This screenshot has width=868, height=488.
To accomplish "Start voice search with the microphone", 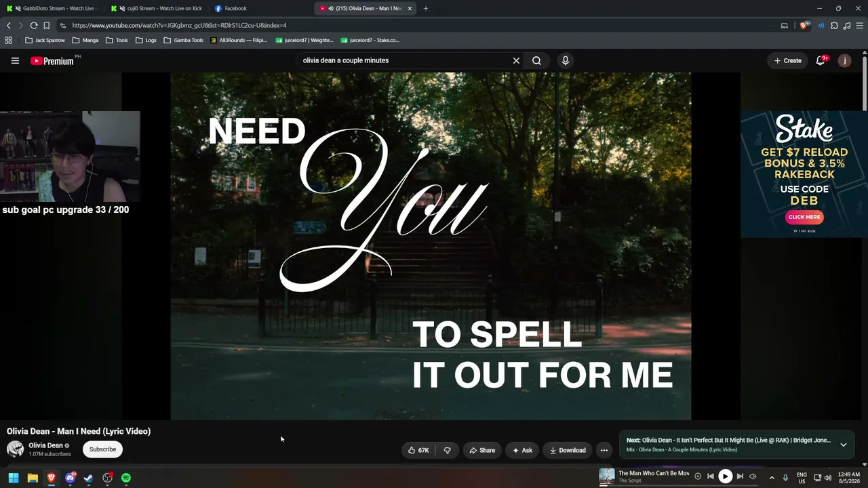I will 566,60.
